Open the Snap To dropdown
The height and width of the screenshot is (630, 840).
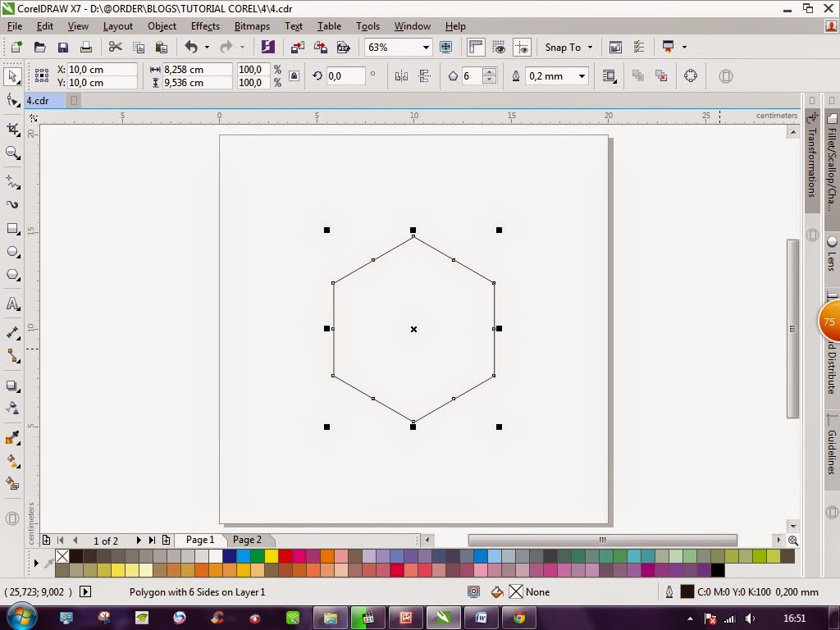tap(568, 47)
